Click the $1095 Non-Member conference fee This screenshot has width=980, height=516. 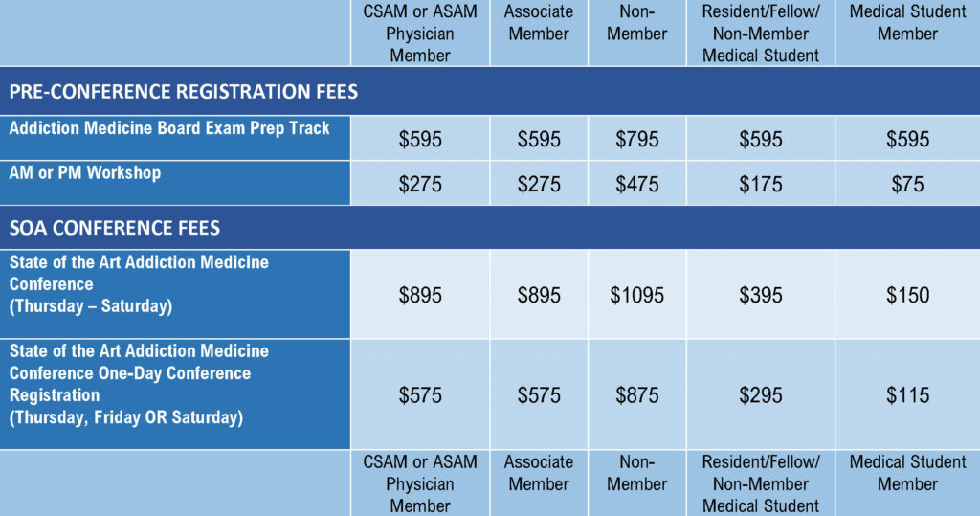pos(636,296)
